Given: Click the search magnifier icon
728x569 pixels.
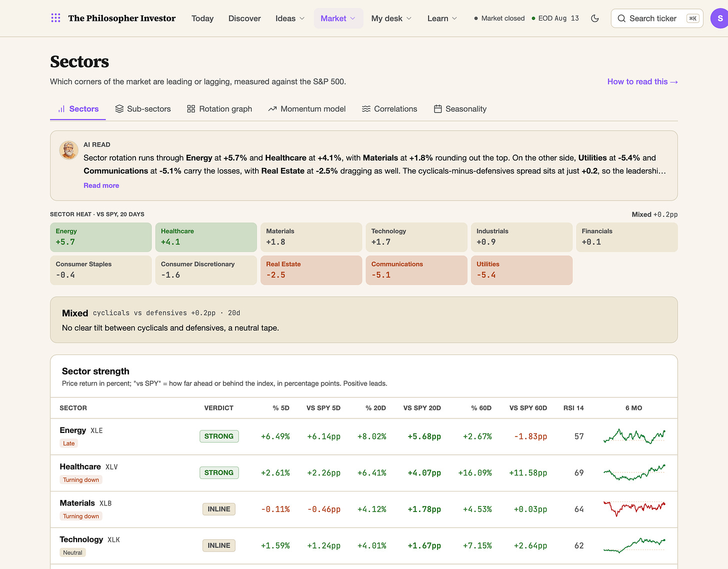Looking at the screenshot, I should (621, 18).
